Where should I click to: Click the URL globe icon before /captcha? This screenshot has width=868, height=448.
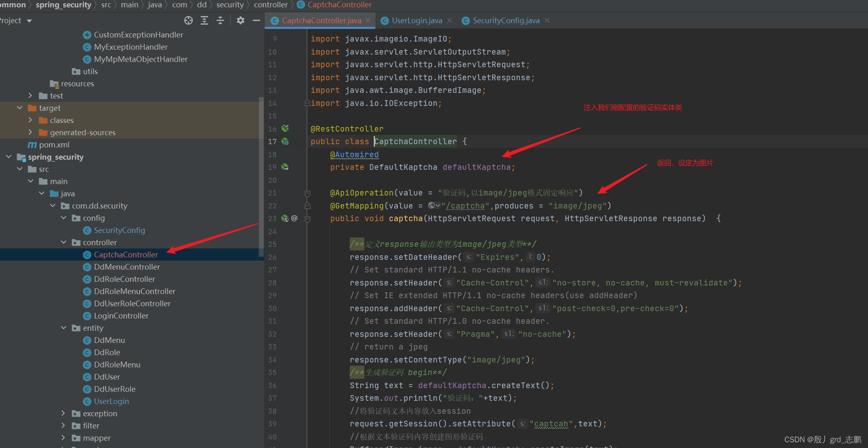[x=432, y=206]
